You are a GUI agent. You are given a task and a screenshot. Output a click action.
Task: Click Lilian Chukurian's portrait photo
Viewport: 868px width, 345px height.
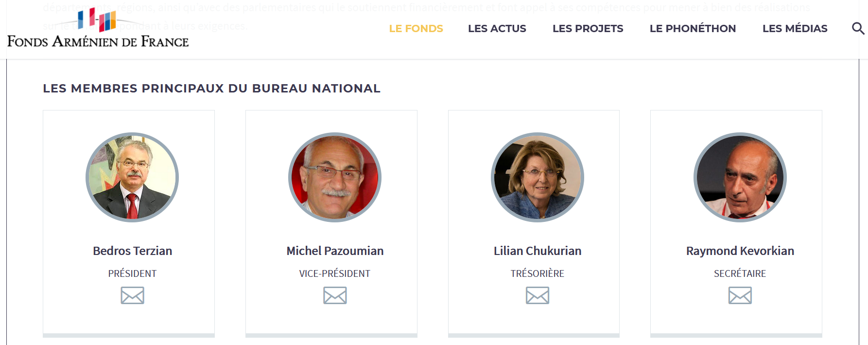537,177
